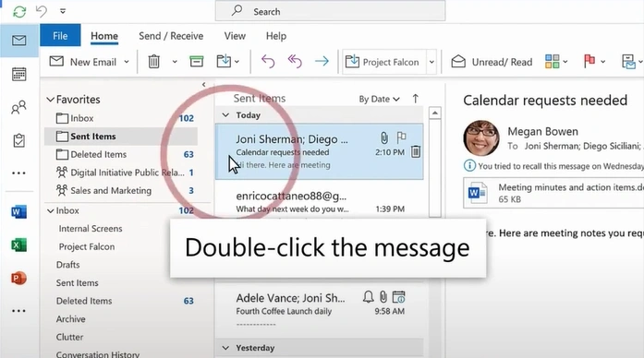Open Tasks from the navigation rail

(x=18, y=140)
